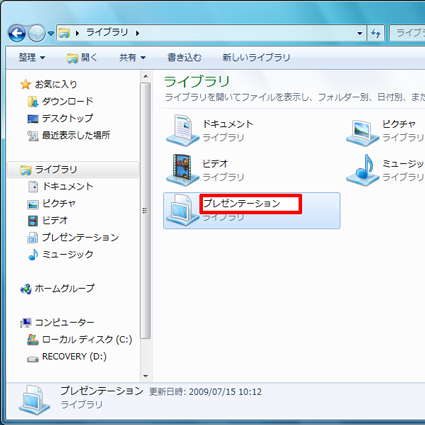Click the refresh icon beside address bar
This screenshot has width=425, height=425.
click(376, 33)
